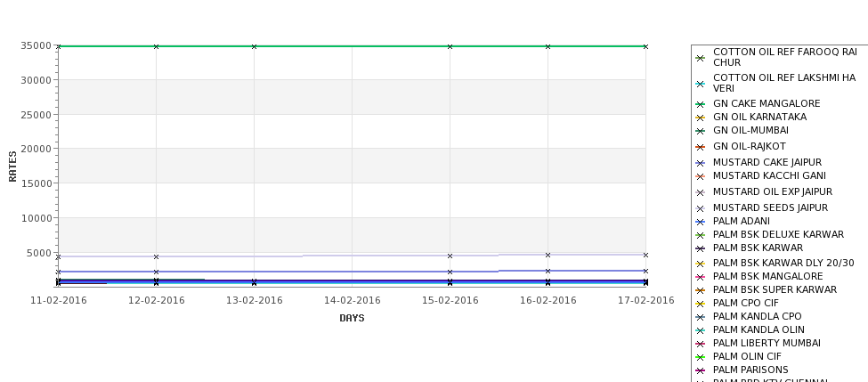Screen dimensions: 868x382
Task: Click the PALM PARISONS legend marker icon
Action: (x=700, y=371)
